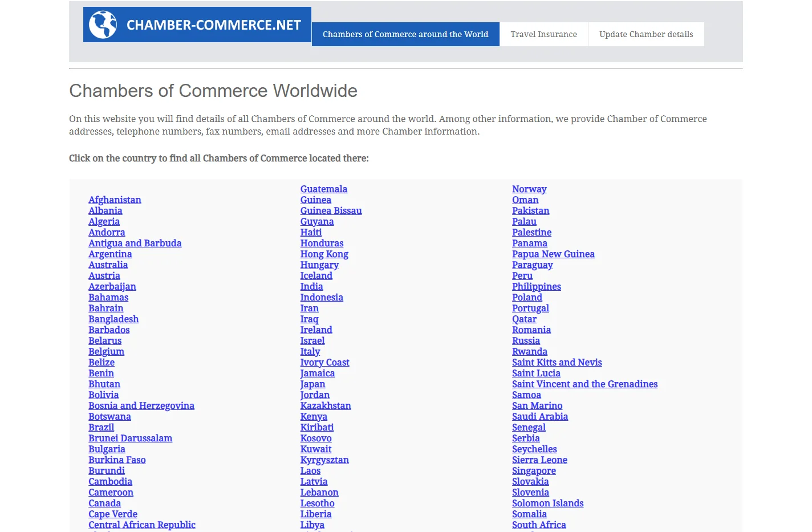The height and width of the screenshot is (532, 812).
Task: Select Italy country link
Action: (x=310, y=351)
